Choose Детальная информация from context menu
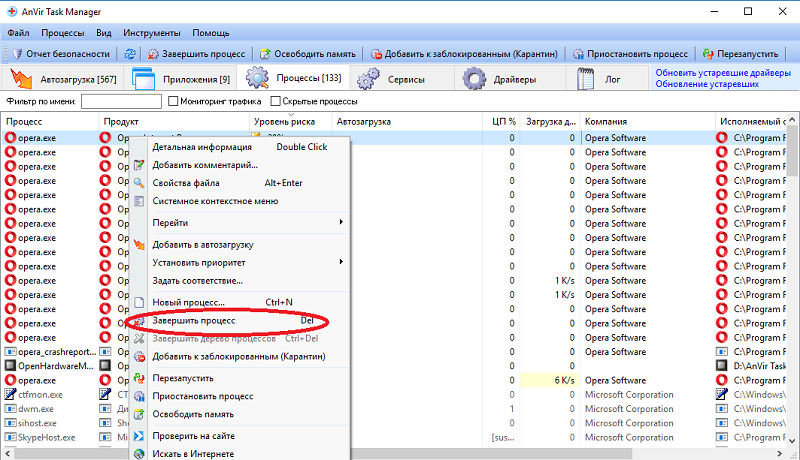This screenshot has height=460, width=800. click(x=240, y=147)
